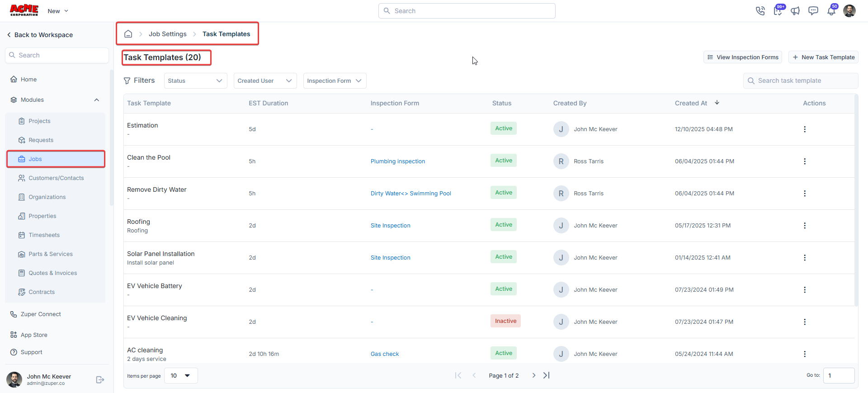Open actions menu for EV Vehicle Cleaning row

[x=805, y=322]
